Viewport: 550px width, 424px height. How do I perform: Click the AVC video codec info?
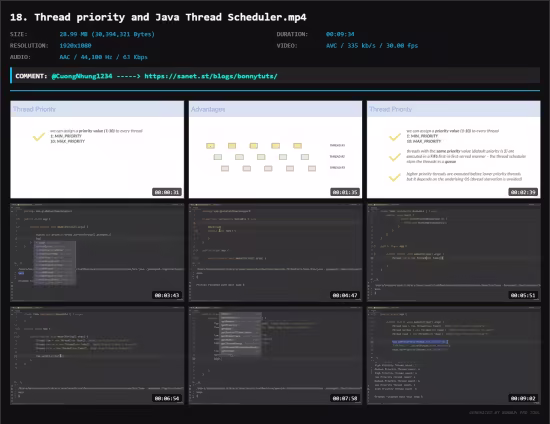point(372,46)
